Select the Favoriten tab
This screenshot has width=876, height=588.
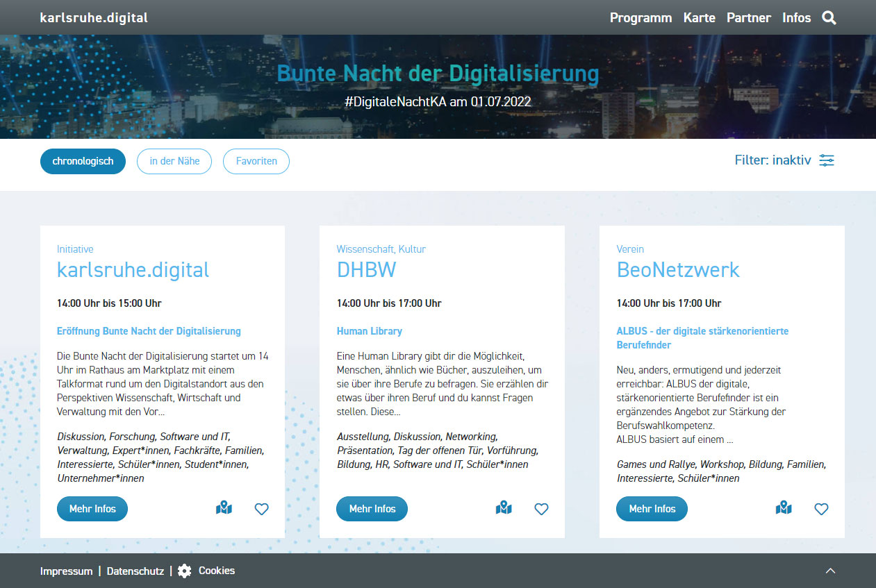pyautogui.click(x=256, y=161)
